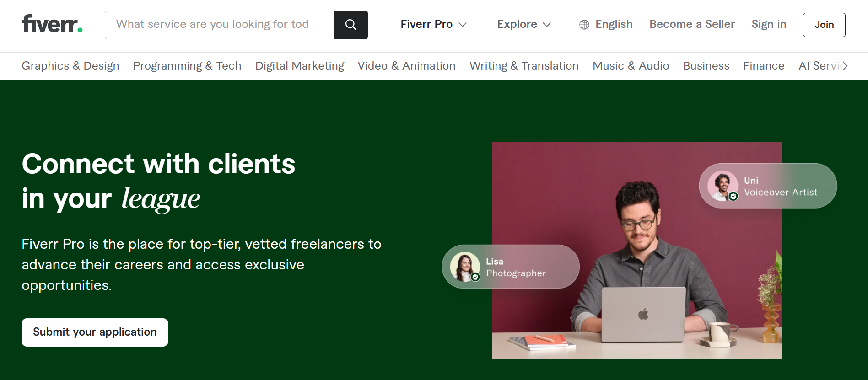The image size is (868, 380).
Task: Focus the service search input field
Action: pos(220,25)
